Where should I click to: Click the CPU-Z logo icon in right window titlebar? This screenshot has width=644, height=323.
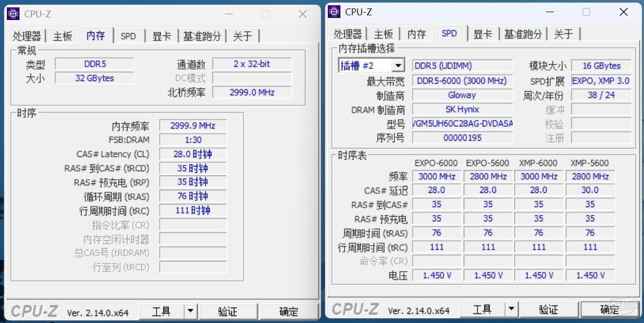[333, 12]
